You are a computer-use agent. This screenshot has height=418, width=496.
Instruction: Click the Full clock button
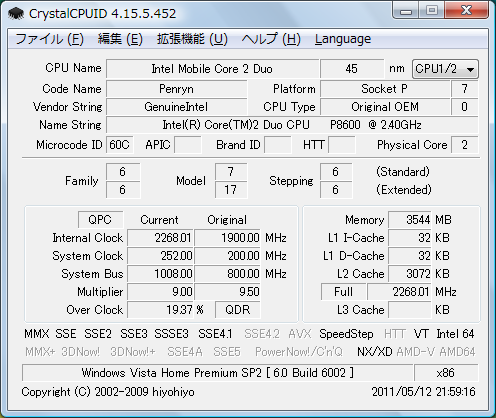343,292
